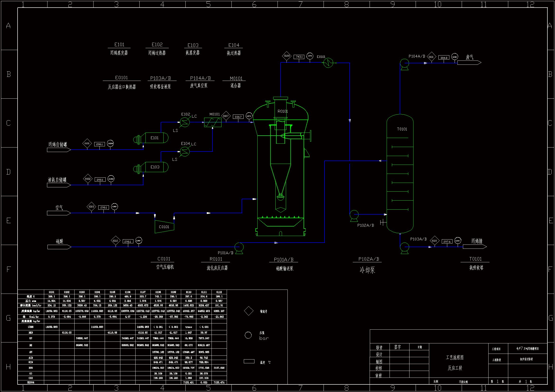Click the 空气压缩机 label under C0101

[165, 267]
